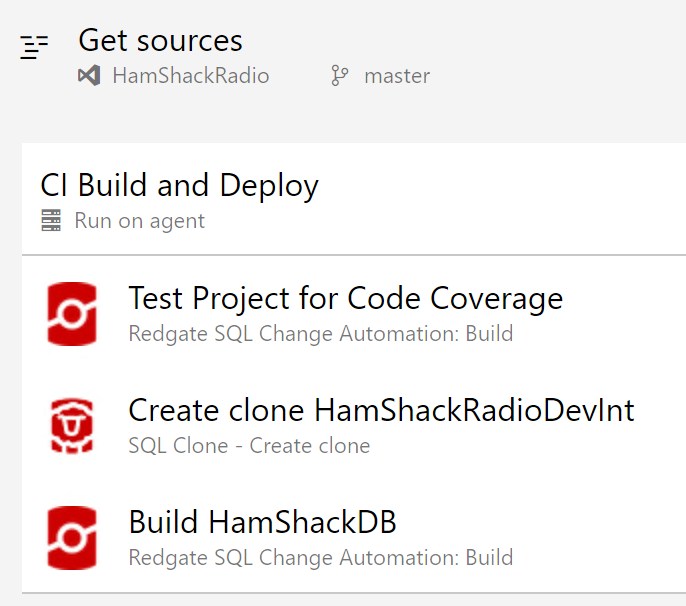Click the red Redgate icon for Build HamShackDB
The width and height of the screenshot is (686, 606).
[x=72, y=538]
